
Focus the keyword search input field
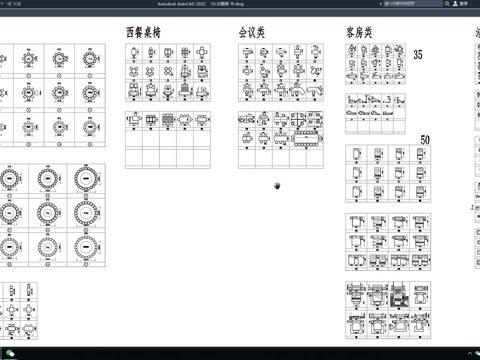[x=413, y=4]
